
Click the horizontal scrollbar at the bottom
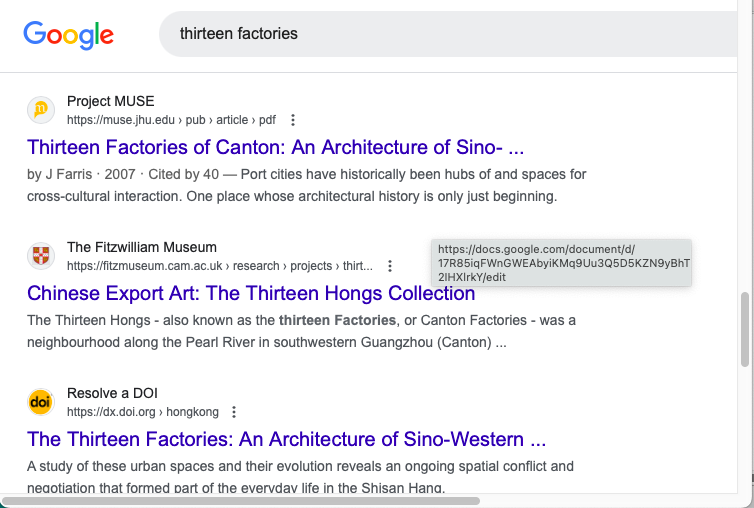pos(240,500)
